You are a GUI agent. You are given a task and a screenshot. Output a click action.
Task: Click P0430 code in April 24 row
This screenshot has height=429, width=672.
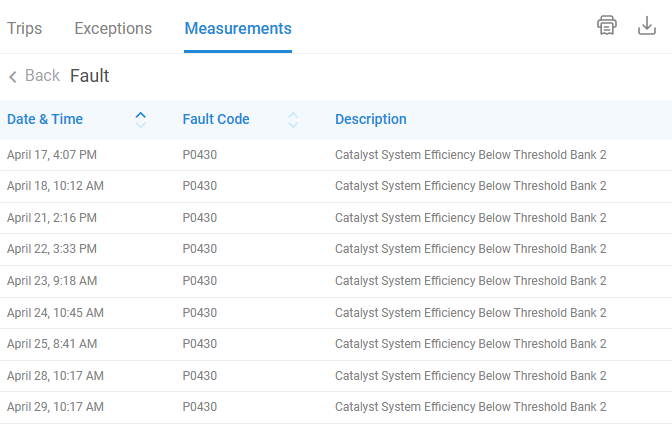click(200, 313)
